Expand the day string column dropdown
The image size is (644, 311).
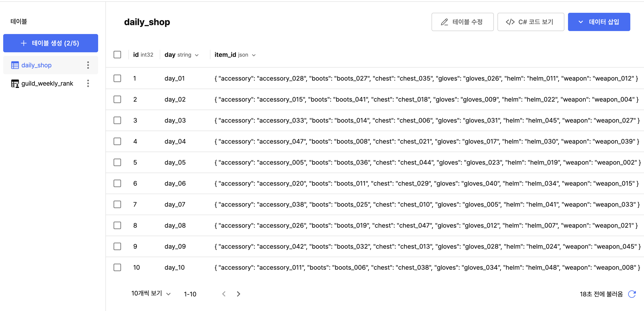tap(197, 55)
